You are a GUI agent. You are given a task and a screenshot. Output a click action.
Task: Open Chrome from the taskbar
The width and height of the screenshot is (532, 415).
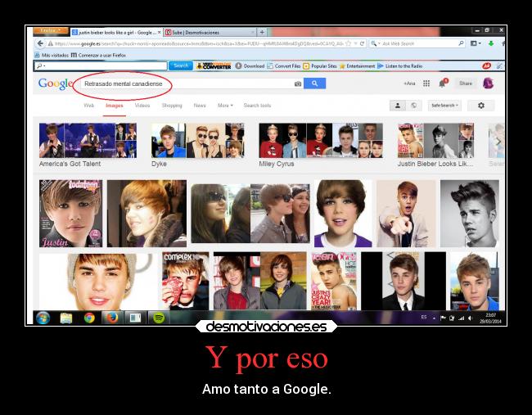point(88,318)
